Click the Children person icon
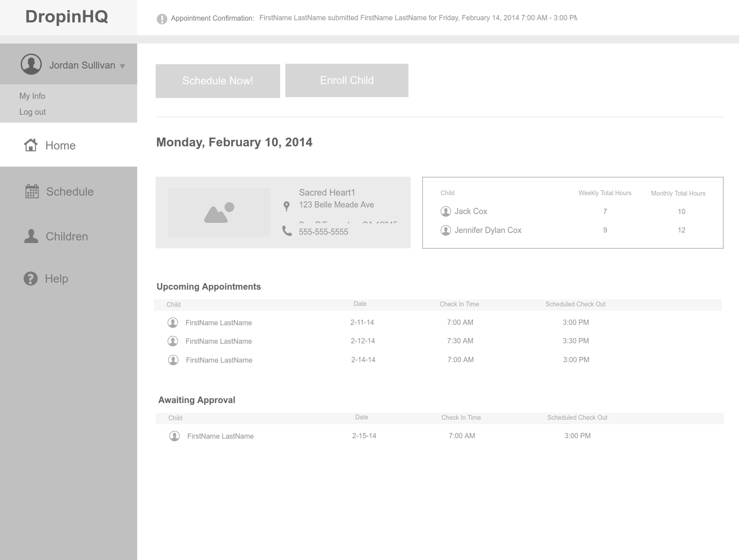This screenshot has height=560, width=740. (x=31, y=236)
